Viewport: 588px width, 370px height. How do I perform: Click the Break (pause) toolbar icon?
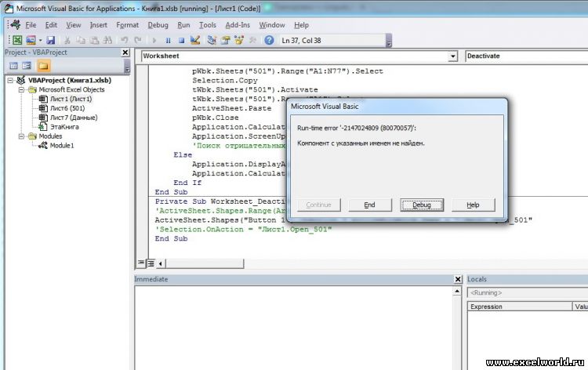[x=168, y=40]
